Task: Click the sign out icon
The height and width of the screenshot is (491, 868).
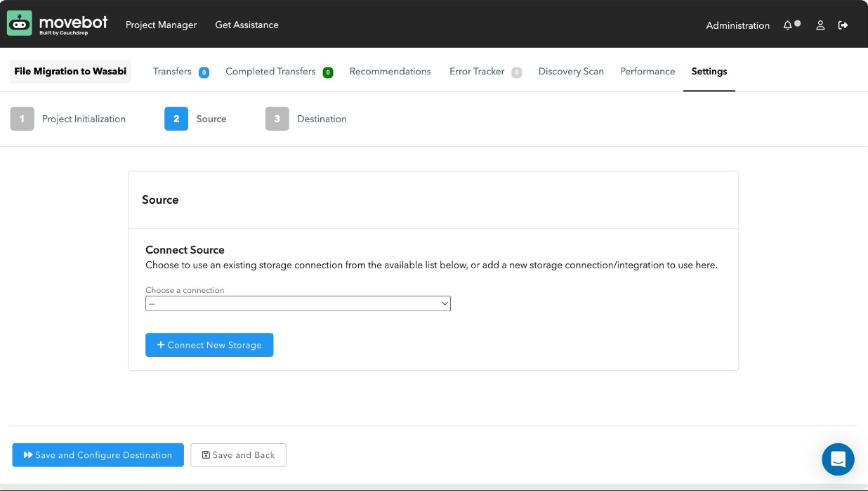Action: 843,25
